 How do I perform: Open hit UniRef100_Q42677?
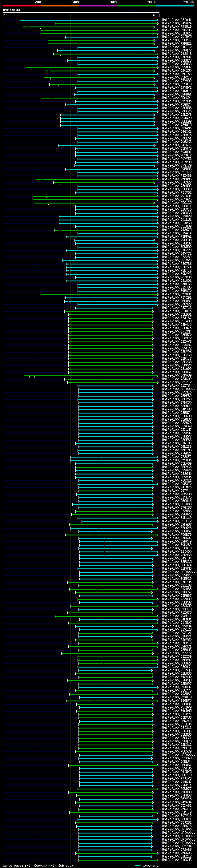click(177, 145)
